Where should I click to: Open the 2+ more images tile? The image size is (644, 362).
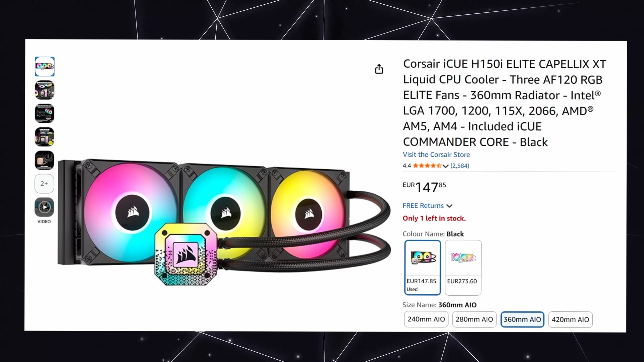click(x=44, y=184)
